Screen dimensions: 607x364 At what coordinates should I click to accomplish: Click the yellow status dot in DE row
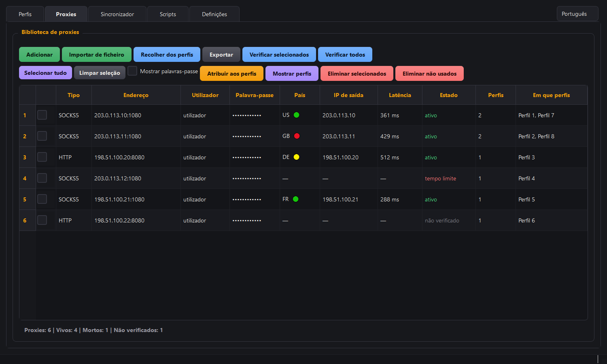(x=296, y=157)
